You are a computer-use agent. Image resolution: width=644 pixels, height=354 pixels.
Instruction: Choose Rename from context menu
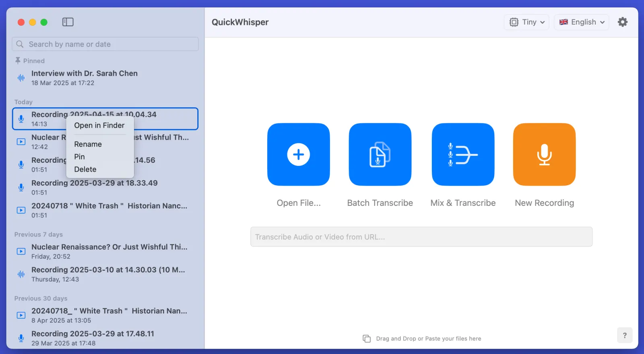click(88, 144)
